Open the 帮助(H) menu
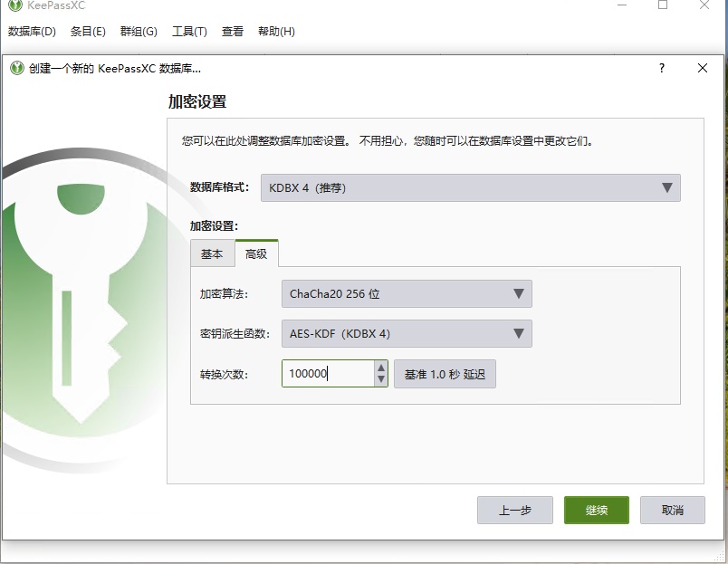The height and width of the screenshot is (564, 728). 275,31
